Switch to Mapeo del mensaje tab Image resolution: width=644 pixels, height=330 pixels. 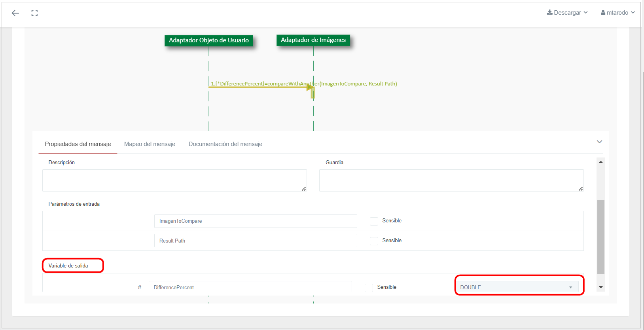pos(150,144)
